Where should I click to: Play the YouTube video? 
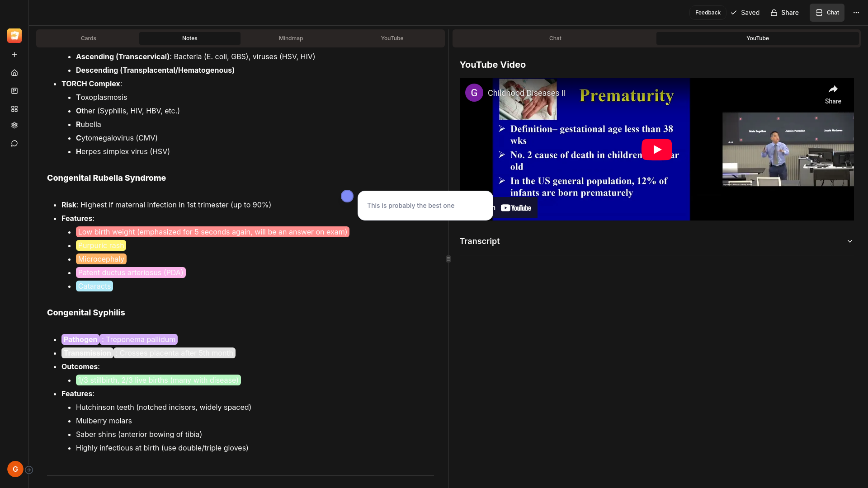pyautogui.click(x=656, y=150)
